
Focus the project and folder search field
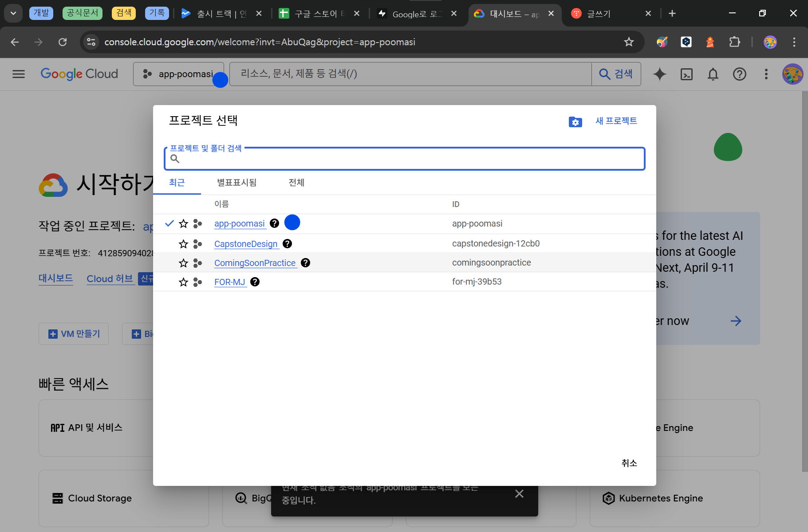(405, 159)
